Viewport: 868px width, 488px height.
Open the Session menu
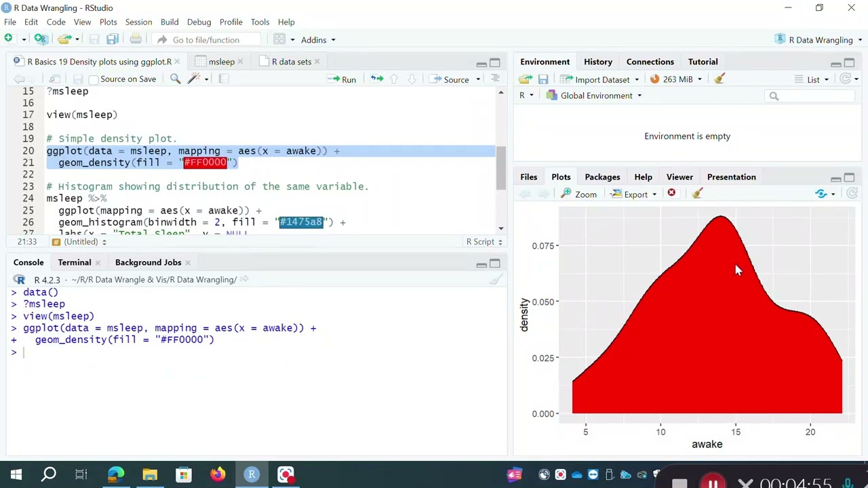pos(138,22)
